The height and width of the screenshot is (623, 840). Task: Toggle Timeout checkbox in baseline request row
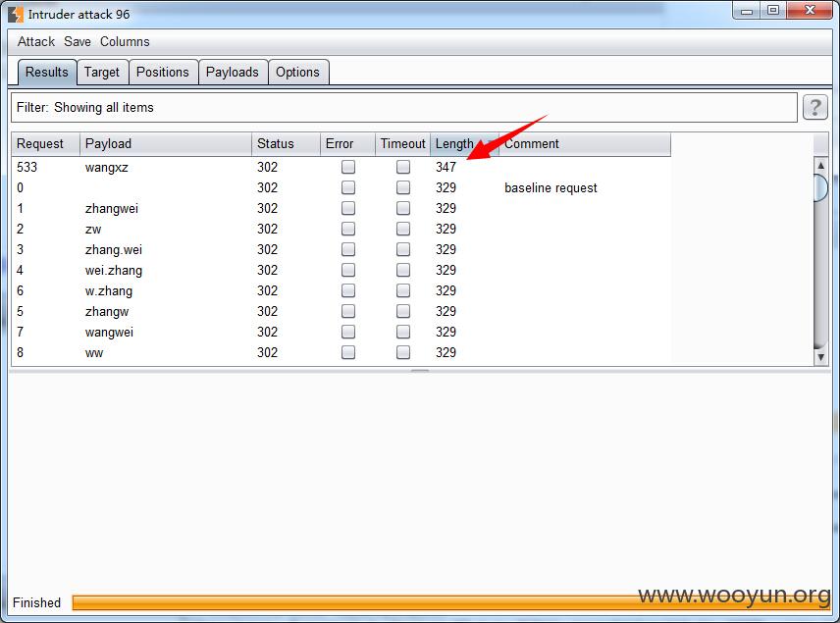[x=403, y=187]
